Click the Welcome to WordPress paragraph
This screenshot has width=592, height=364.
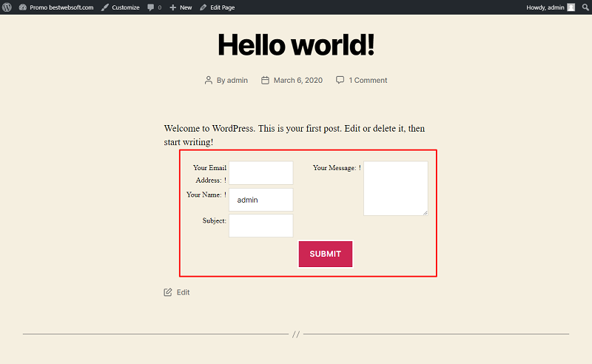(295, 135)
